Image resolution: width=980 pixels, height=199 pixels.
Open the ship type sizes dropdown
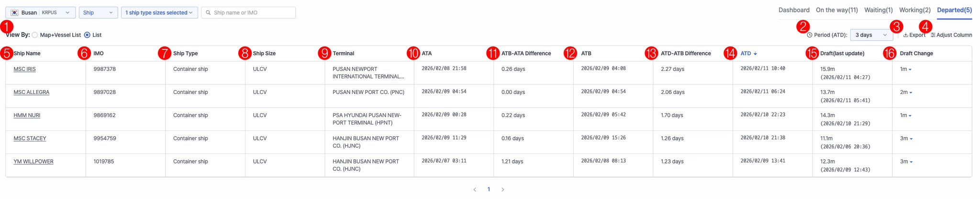(159, 12)
